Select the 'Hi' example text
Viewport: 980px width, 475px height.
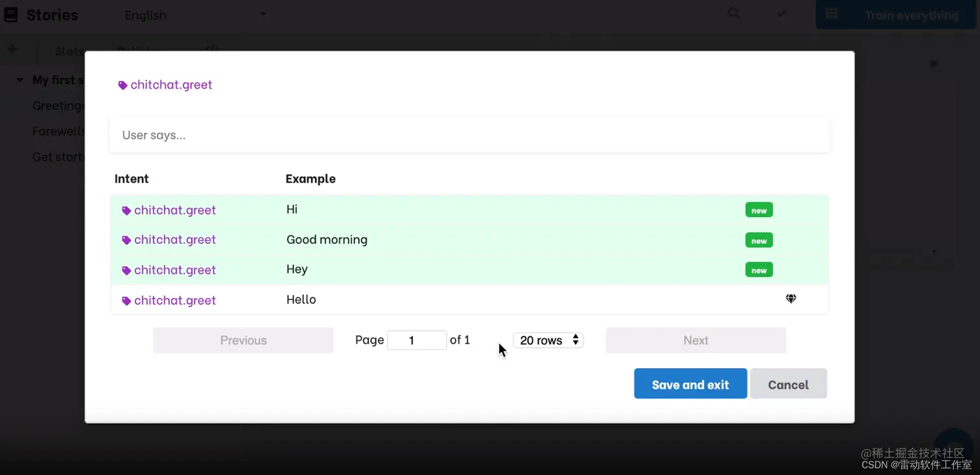(292, 209)
